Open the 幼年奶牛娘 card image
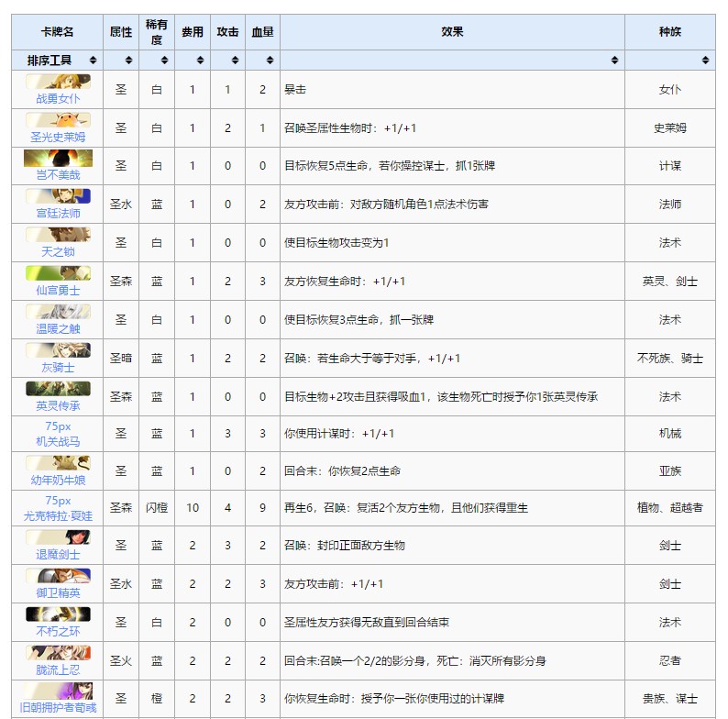Image resolution: width=728 pixels, height=719 pixels. pos(58,463)
